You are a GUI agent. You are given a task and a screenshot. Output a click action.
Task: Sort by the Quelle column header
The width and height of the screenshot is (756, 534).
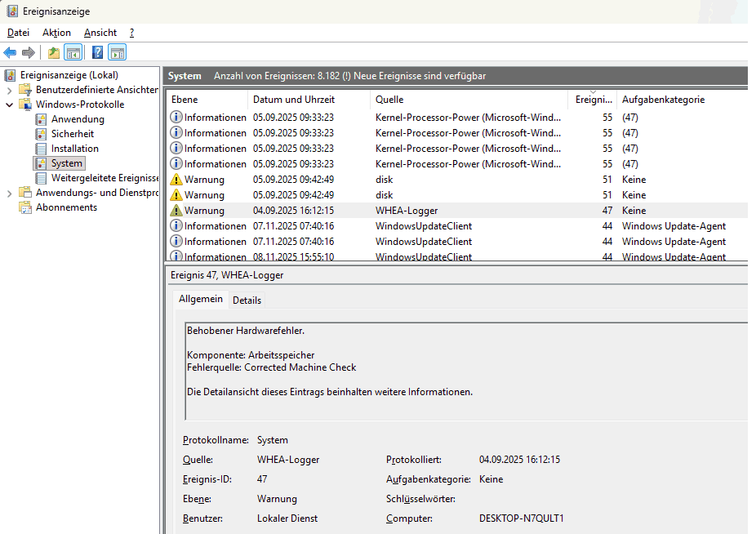(469, 100)
